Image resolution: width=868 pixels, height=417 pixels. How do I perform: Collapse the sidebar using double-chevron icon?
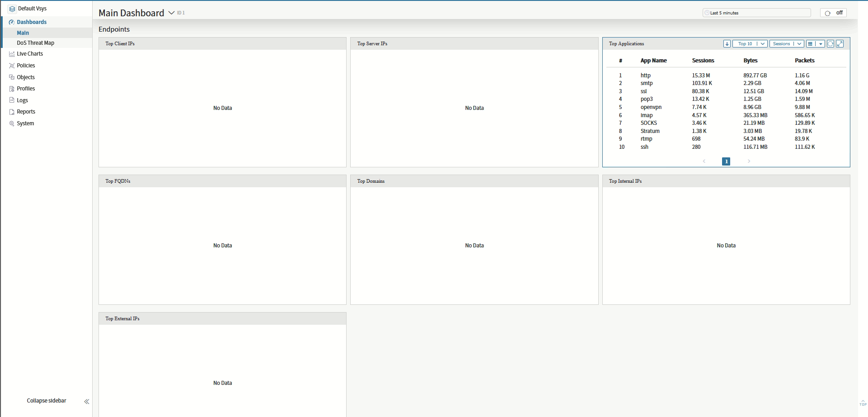tap(87, 401)
